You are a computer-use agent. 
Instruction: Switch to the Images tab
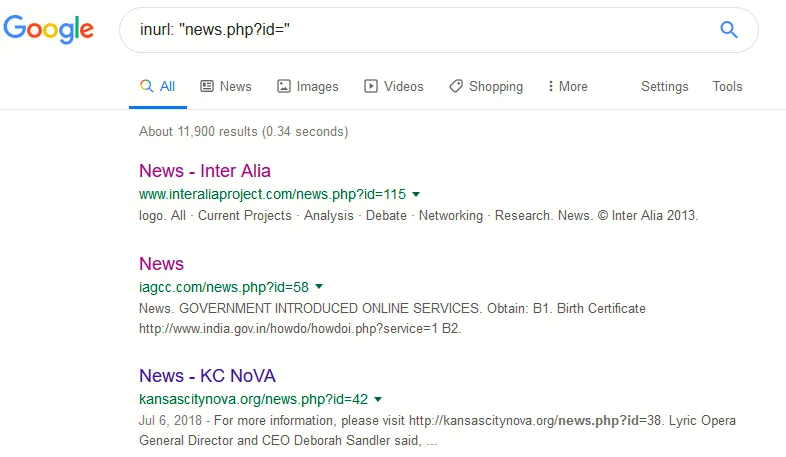click(x=308, y=86)
